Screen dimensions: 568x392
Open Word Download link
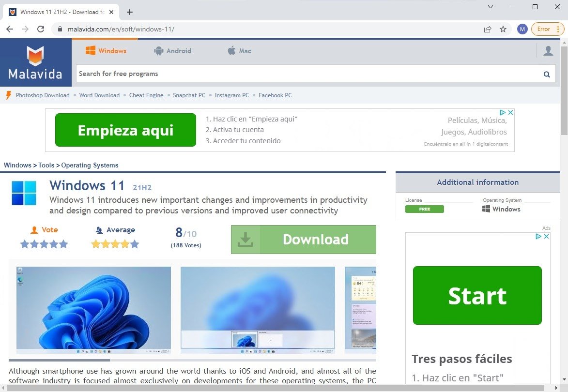99,95
